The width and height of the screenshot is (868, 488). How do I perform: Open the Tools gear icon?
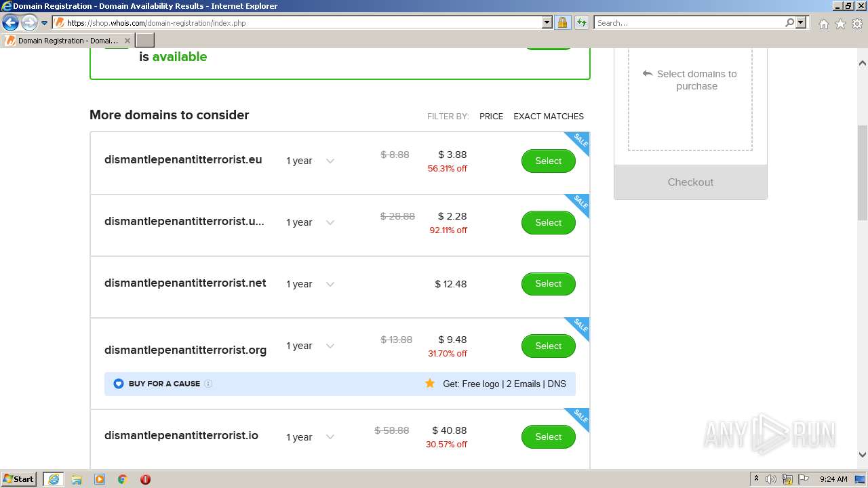857,24
